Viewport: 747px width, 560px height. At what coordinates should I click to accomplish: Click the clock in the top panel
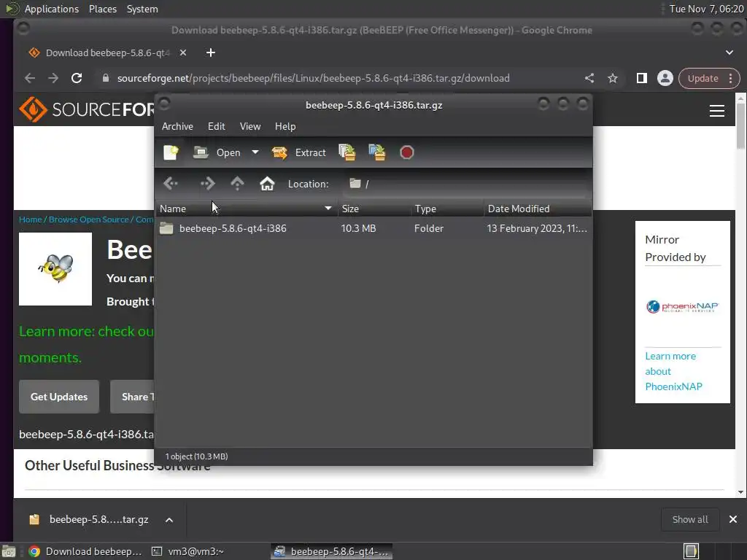coord(706,9)
